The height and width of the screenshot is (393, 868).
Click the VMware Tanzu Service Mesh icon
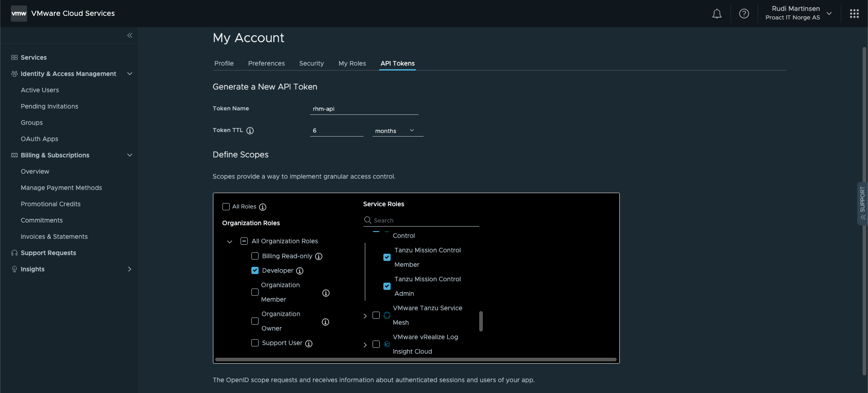click(387, 315)
